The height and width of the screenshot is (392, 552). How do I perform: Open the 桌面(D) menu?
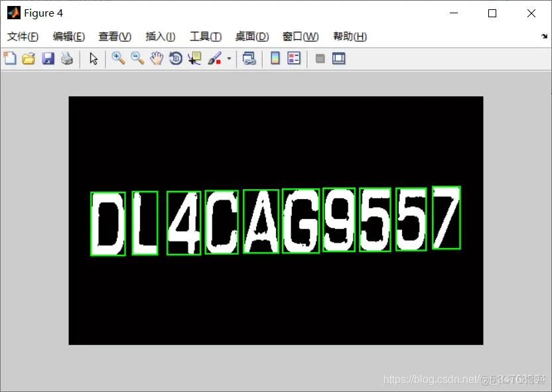(x=252, y=36)
